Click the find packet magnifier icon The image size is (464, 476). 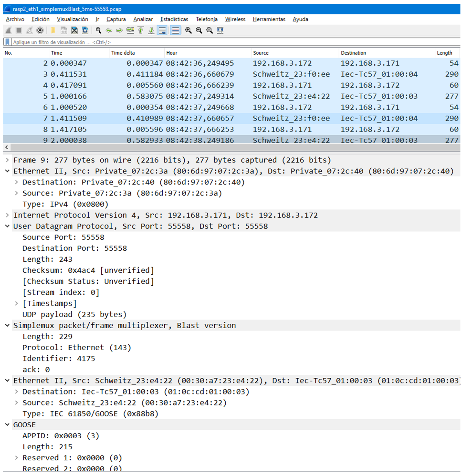tap(99, 30)
